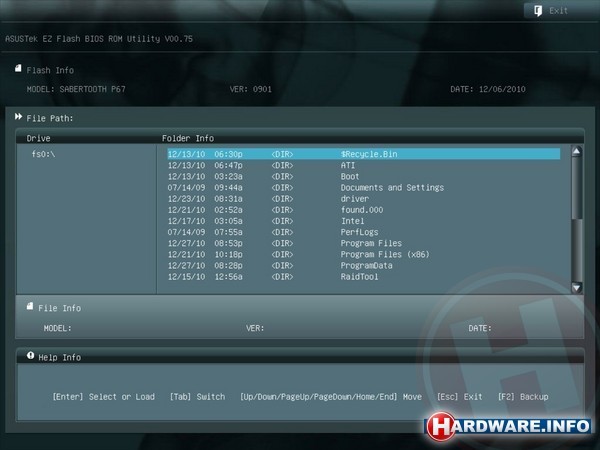Click the VER: 0901 text
Screen dimensions: 600x450
251,89
